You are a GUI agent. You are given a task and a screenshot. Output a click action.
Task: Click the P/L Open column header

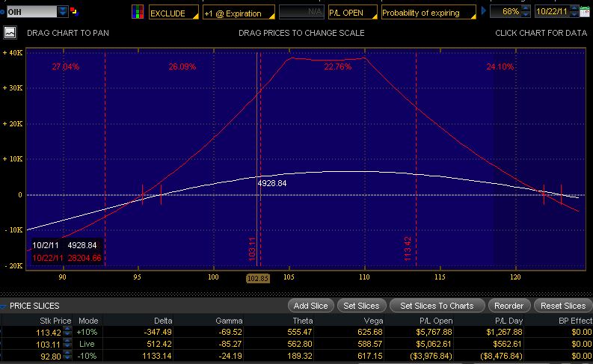(x=436, y=321)
